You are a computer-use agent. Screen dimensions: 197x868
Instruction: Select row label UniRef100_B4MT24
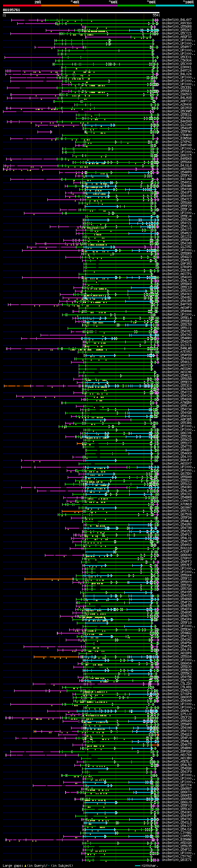(x=177, y=71)
